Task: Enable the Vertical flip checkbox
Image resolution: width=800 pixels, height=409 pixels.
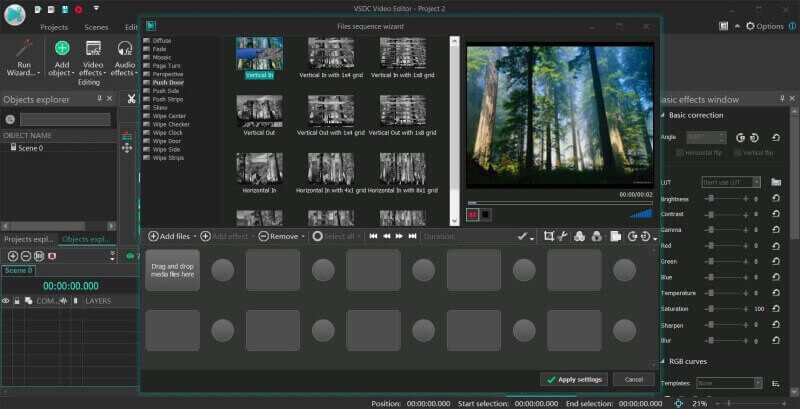Action: pos(738,153)
